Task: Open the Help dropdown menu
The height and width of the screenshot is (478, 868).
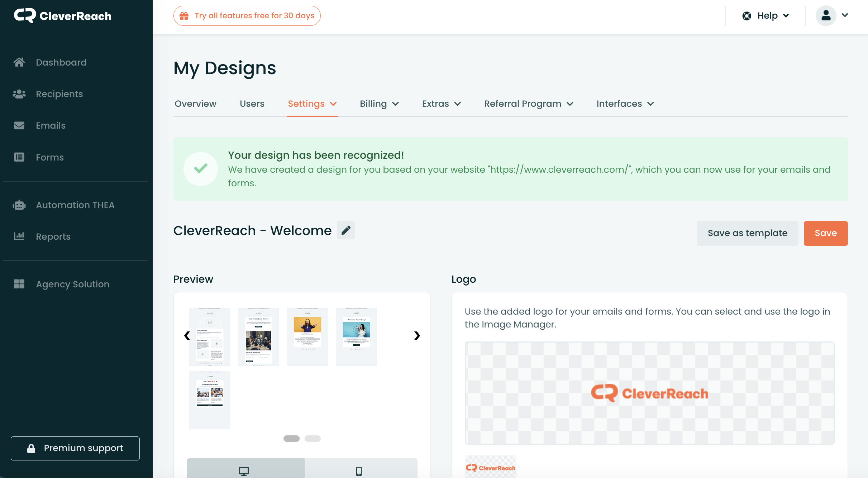Action: tap(766, 16)
